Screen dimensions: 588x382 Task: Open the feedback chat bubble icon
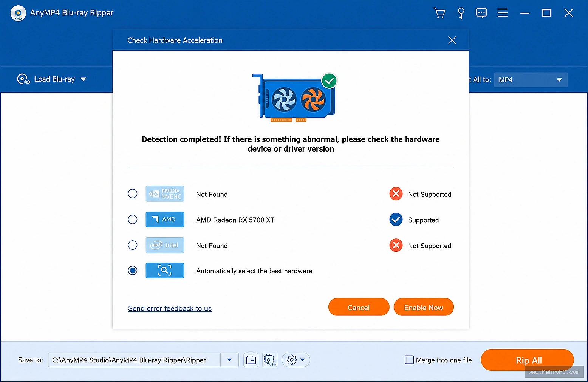[481, 13]
